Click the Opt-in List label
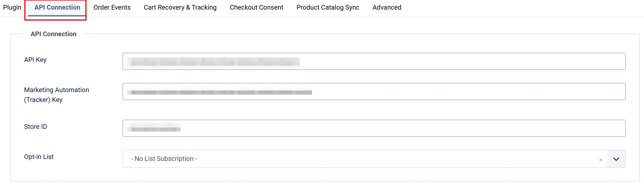 point(39,157)
